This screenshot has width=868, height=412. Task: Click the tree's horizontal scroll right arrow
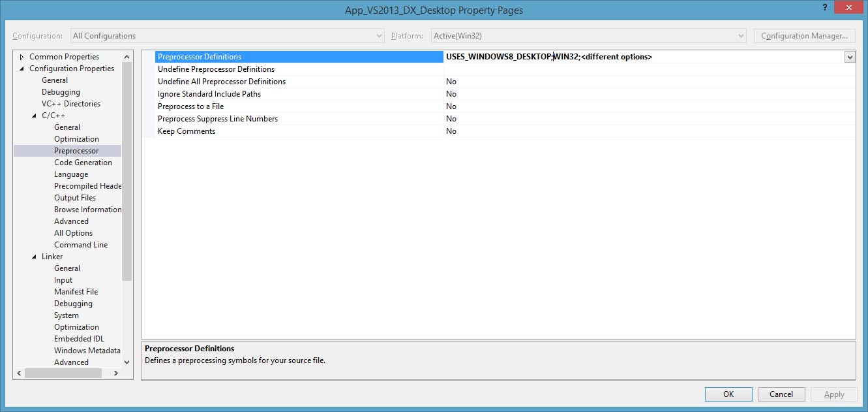point(116,373)
